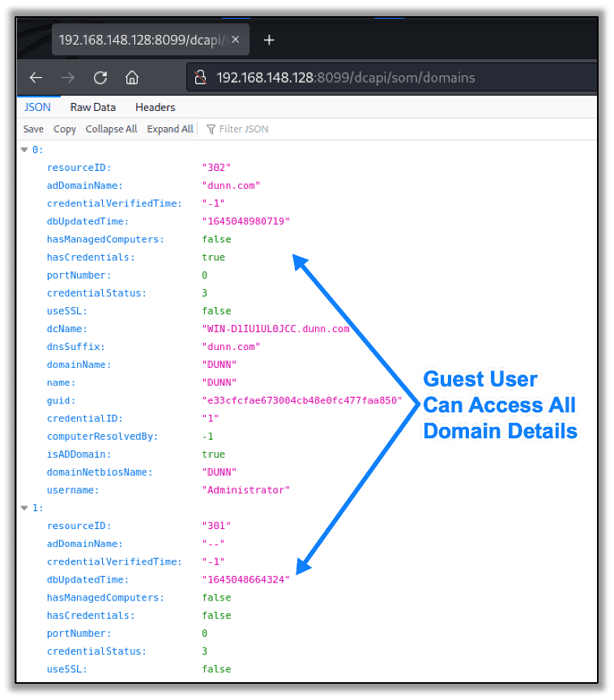This screenshot has width=614, height=700.
Task: Switch to the Headers tab
Action: click(155, 107)
